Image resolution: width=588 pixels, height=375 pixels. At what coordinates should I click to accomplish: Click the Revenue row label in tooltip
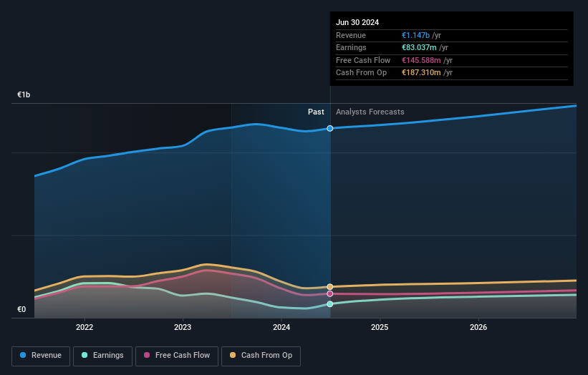pyautogui.click(x=351, y=35)
